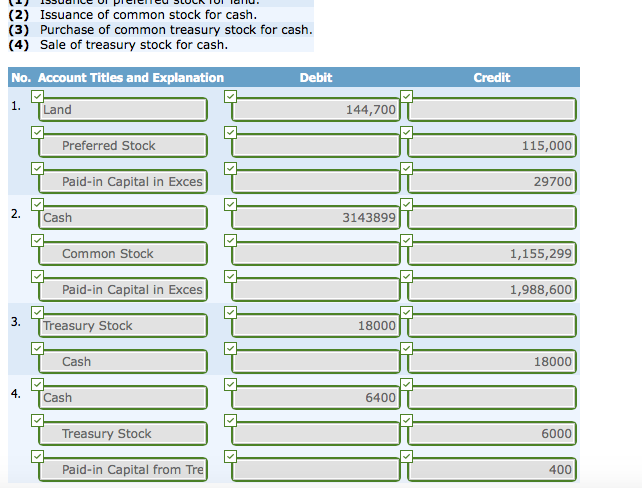This screenshot has height=488, width=642.
Task: Click the checkmark icon on the 144,700 debit field
Action: click(x=231, y=96)
